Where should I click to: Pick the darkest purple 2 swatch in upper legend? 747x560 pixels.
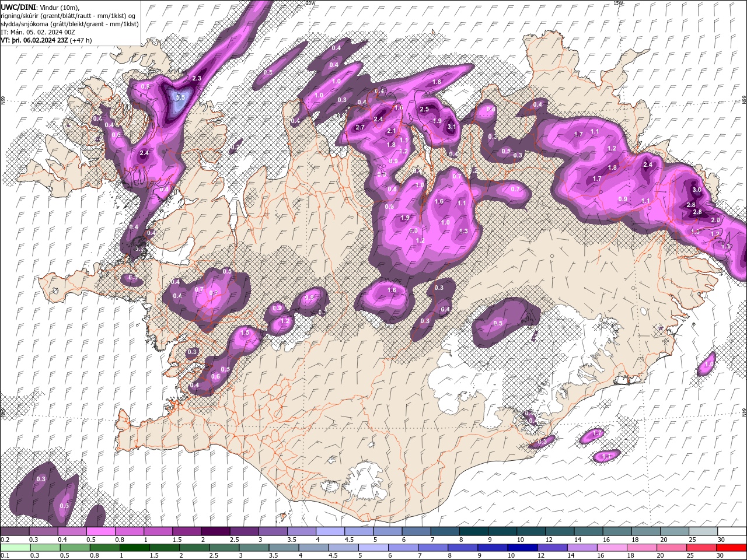[x=215, y=531]
